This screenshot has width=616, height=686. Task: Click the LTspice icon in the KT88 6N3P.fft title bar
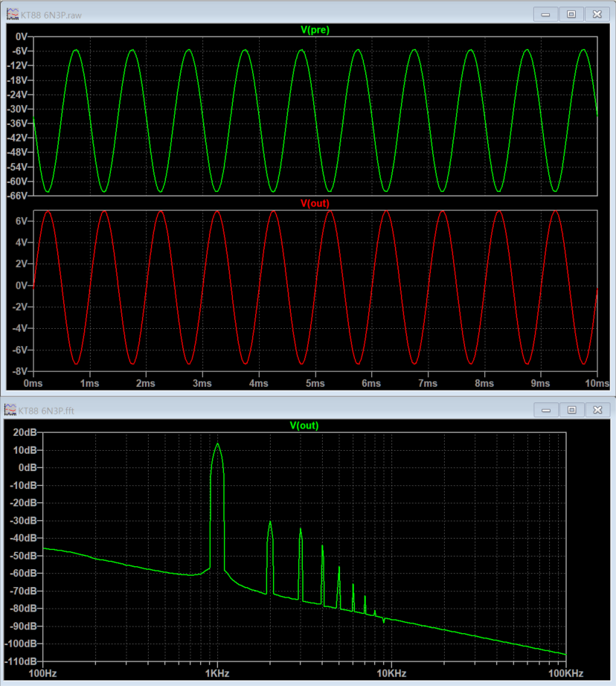[10, 410]
